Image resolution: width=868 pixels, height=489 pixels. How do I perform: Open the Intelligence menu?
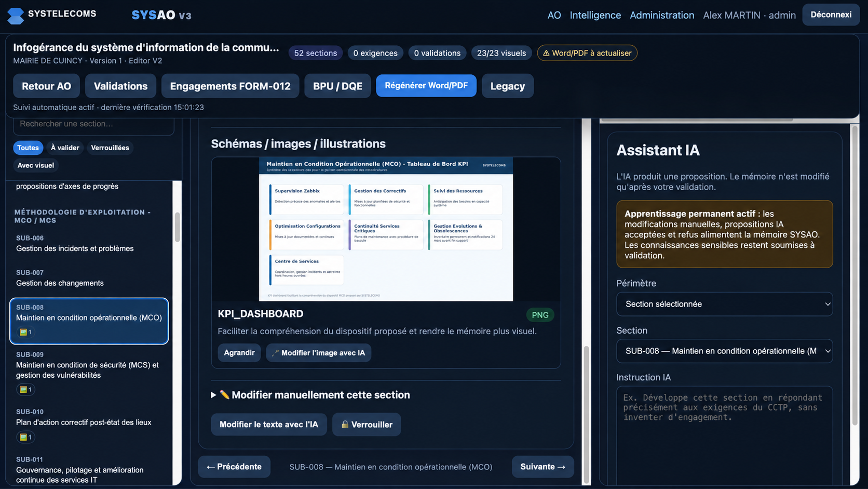pyautogui.click(x=595, y=15)
